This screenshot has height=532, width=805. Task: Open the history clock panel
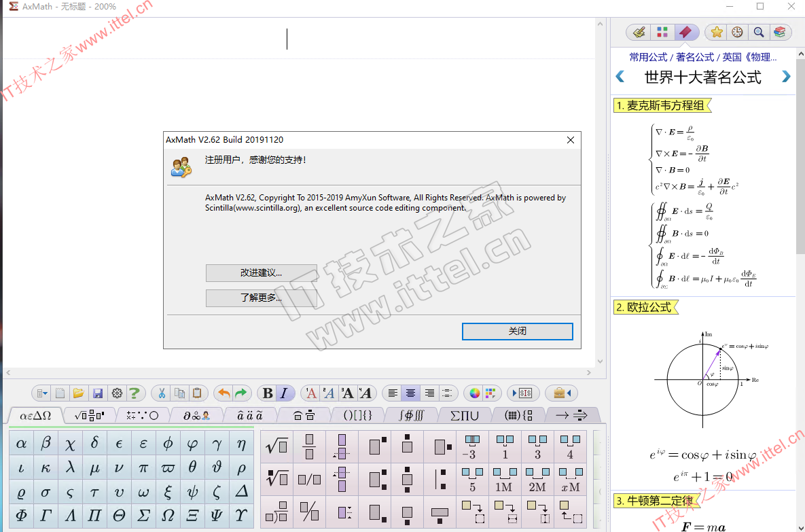737,33
